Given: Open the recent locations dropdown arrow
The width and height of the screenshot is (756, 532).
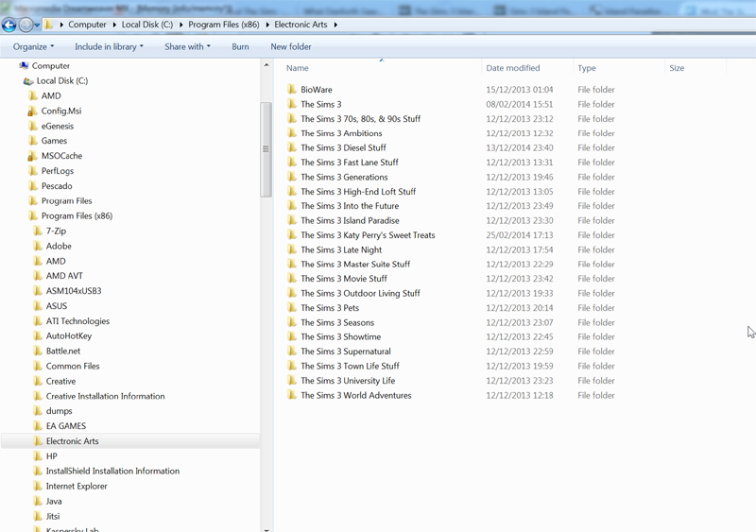Looking at the screenshot, I should pyautogui.click(x=37, y=26).
